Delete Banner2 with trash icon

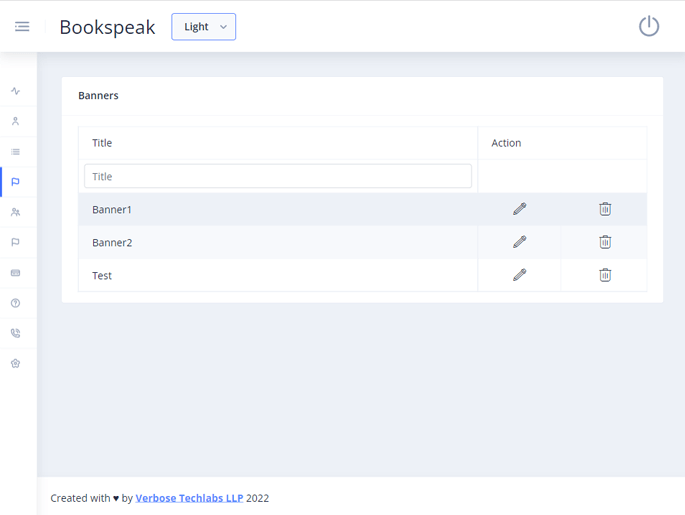click(x=605, y=242)
